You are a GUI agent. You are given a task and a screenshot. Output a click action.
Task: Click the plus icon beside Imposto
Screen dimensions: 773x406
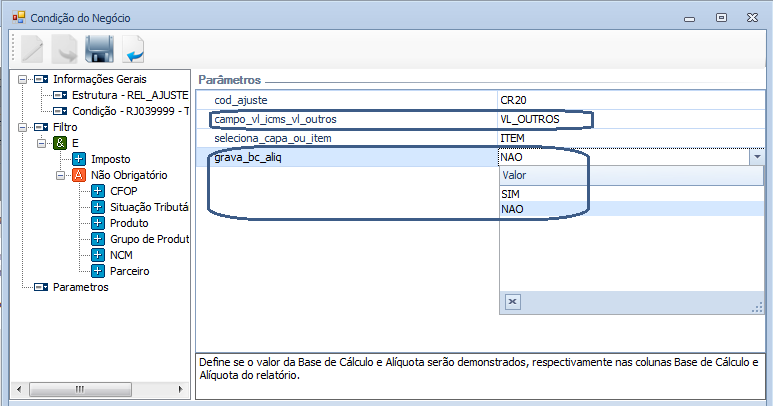click(79, 159)
